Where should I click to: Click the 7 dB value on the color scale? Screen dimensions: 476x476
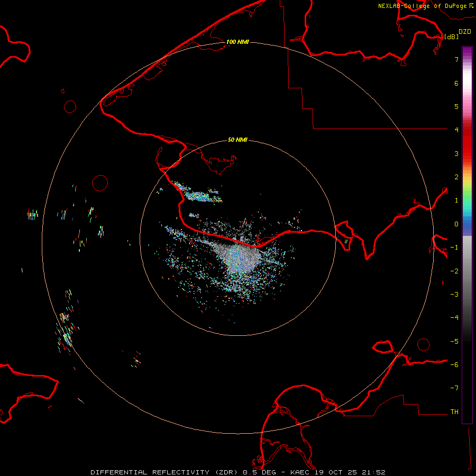click(456, 59)
